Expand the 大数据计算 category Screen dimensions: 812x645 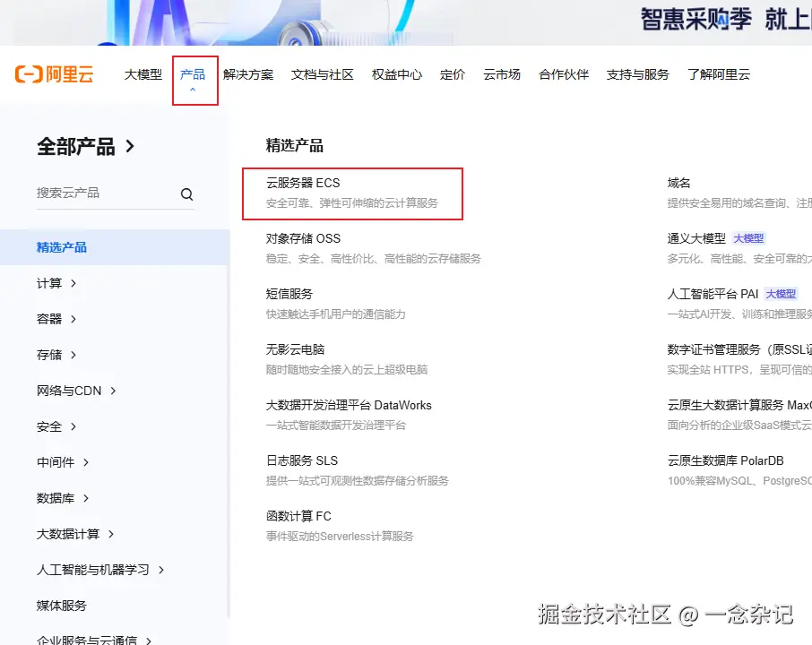[75, 534]
